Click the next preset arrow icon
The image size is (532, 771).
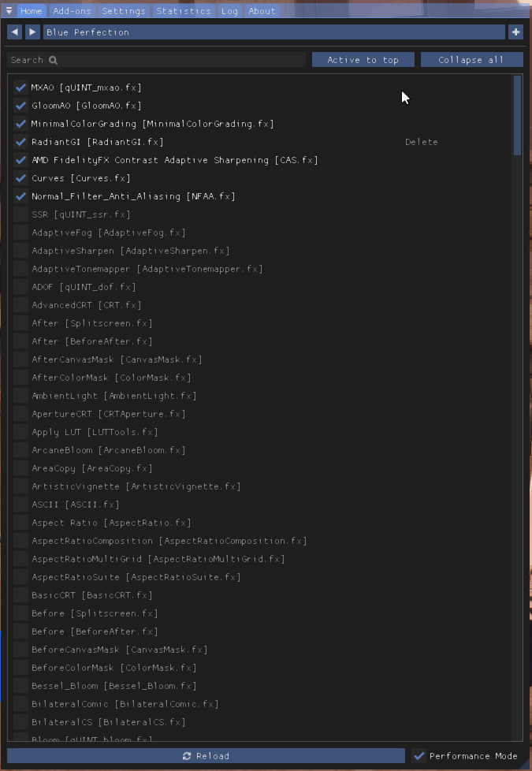pos(32,32)
